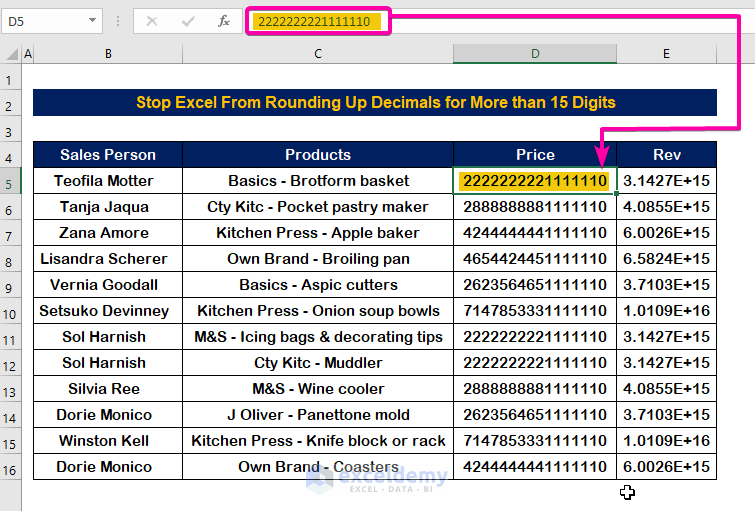
Task: Select cell 'Cty Kitc - Pocket pastry maker'
Action: [318, 207]
